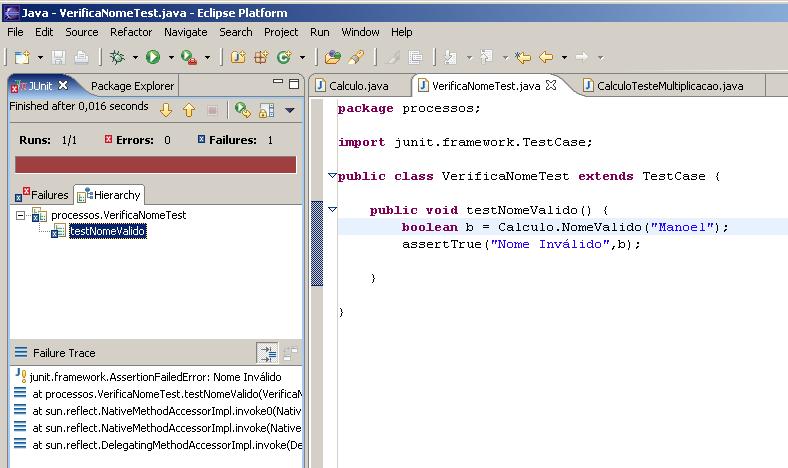The width and height of the screenshot is (788, 468).
Task: Click the Back navigation arrow icon
Action: point(546,57)
